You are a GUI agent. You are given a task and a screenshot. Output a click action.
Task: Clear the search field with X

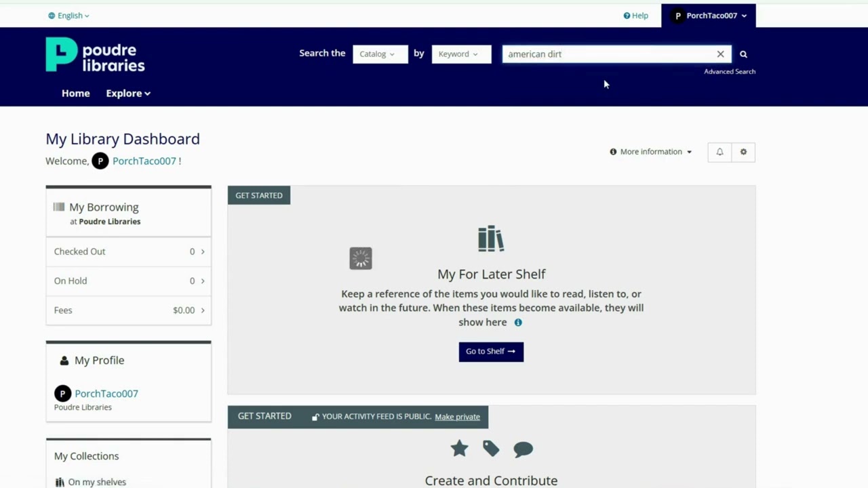pos(720,54)
